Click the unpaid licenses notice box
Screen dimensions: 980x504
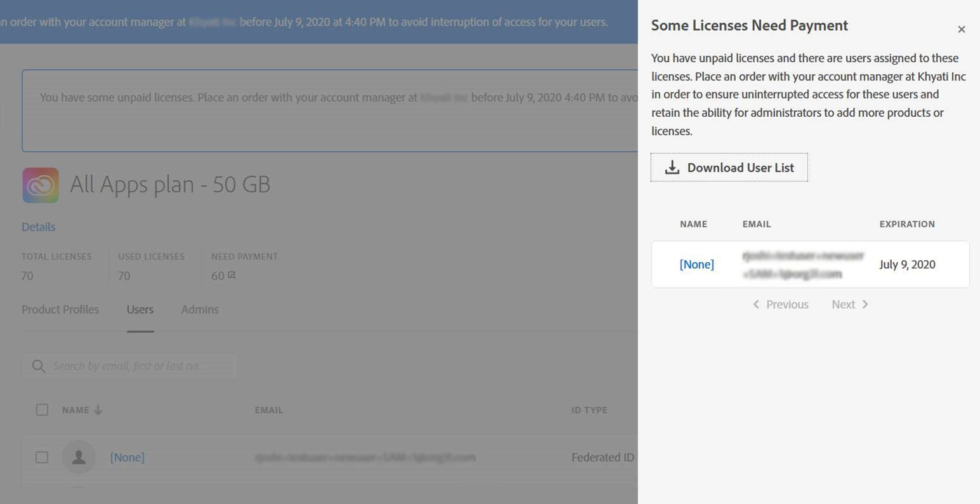pos(330,110)
